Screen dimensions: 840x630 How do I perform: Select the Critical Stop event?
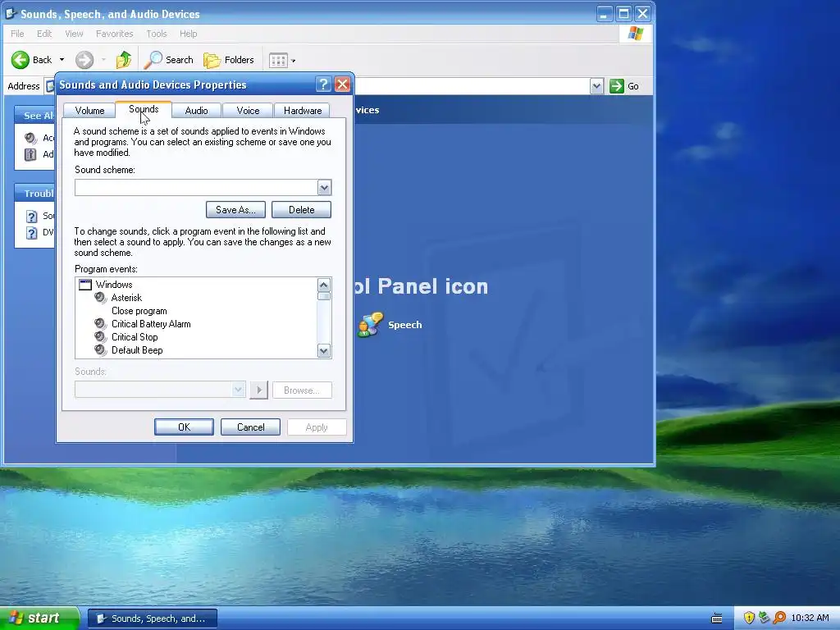tap(135, 337)
